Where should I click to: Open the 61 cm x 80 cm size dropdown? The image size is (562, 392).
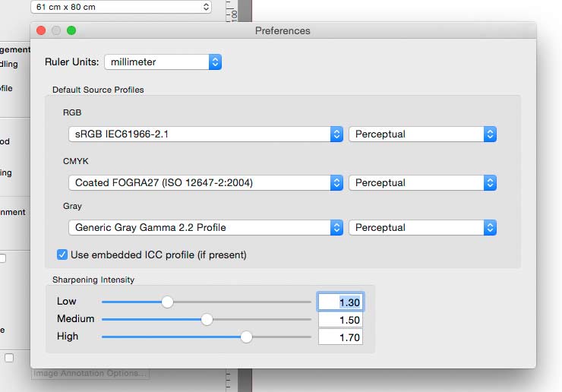122,7
